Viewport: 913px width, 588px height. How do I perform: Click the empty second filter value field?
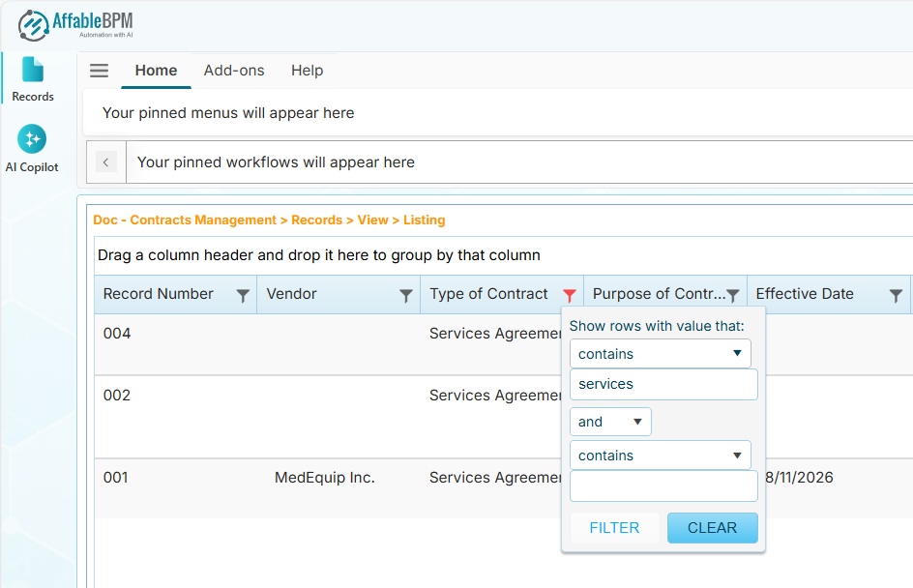(x=663, y=486)
